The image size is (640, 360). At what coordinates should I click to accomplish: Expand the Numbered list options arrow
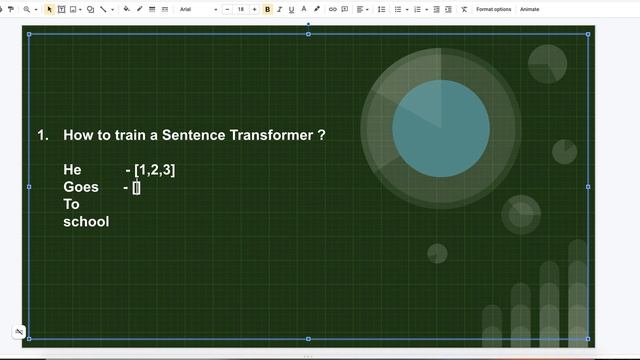pos(427,9)
